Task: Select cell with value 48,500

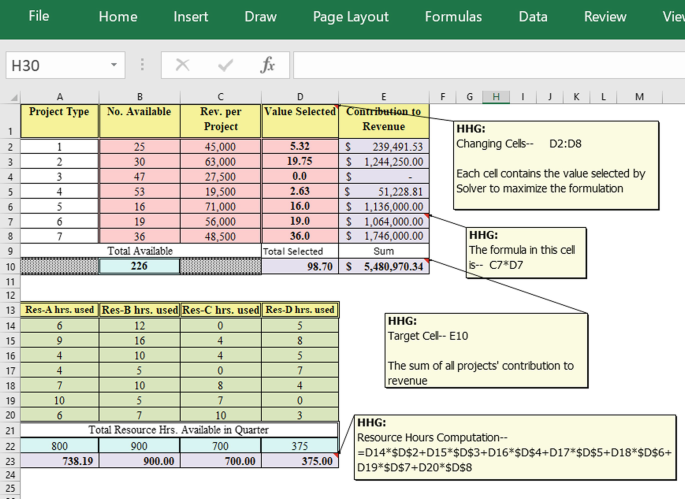Action: tap(220, 236)
